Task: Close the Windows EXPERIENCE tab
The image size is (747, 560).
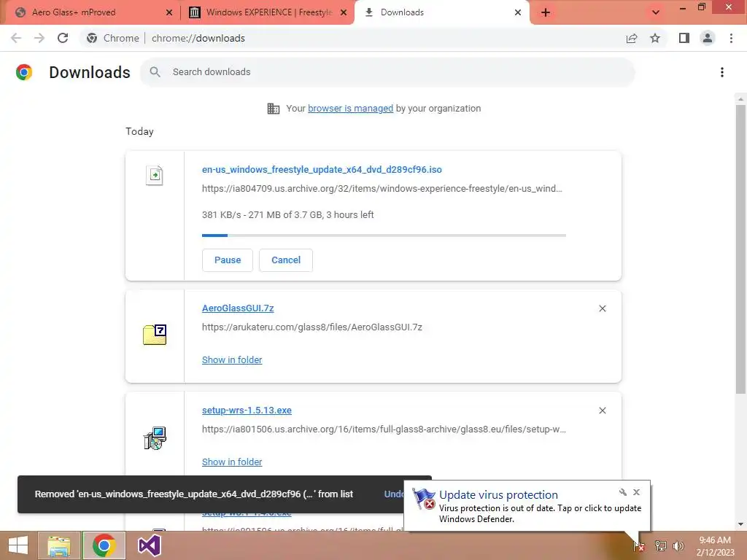Action: coord(344,12)
